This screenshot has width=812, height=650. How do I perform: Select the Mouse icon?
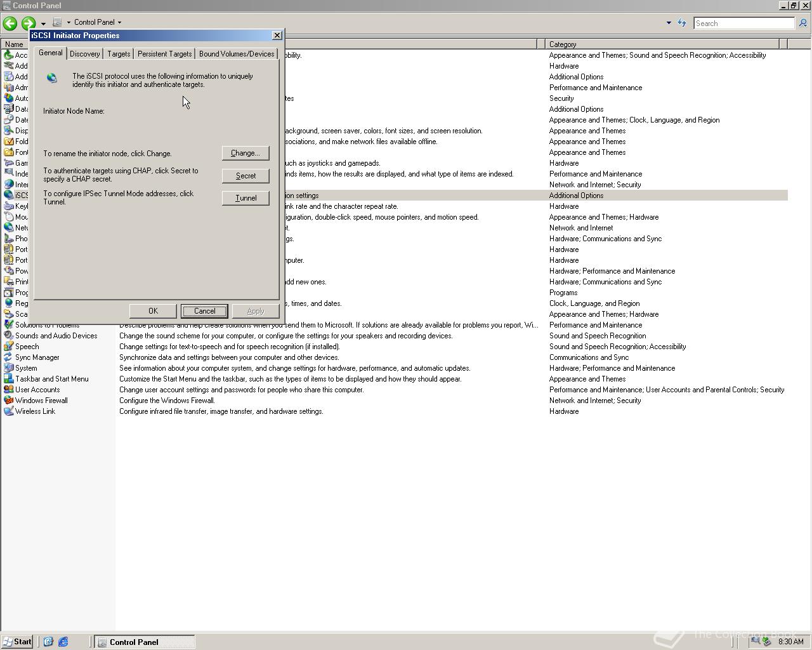coord(8,217)
